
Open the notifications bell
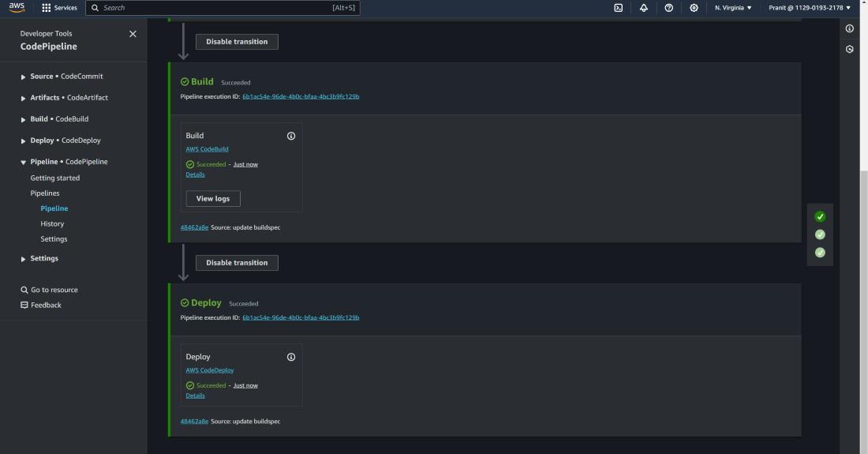[643, 8]
